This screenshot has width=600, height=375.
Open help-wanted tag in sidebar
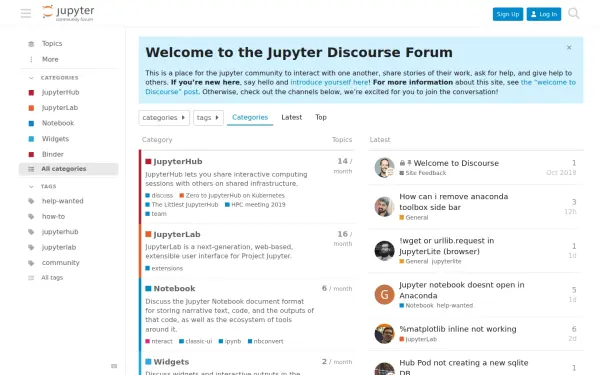click(62, 201)
